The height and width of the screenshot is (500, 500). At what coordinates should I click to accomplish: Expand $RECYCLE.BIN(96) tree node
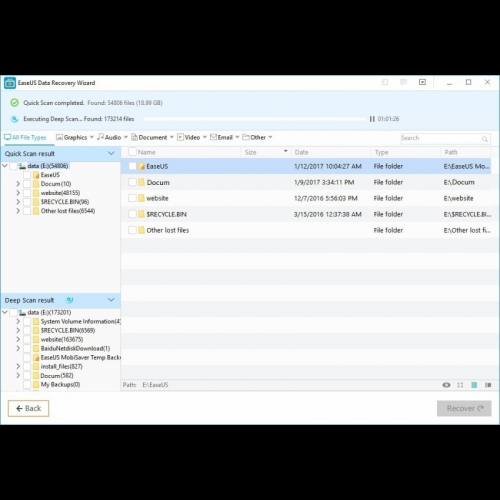[x=18, y=202]
